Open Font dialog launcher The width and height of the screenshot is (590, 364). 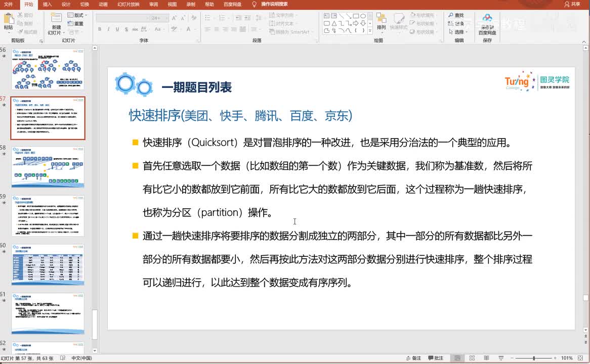pos(197,40)
